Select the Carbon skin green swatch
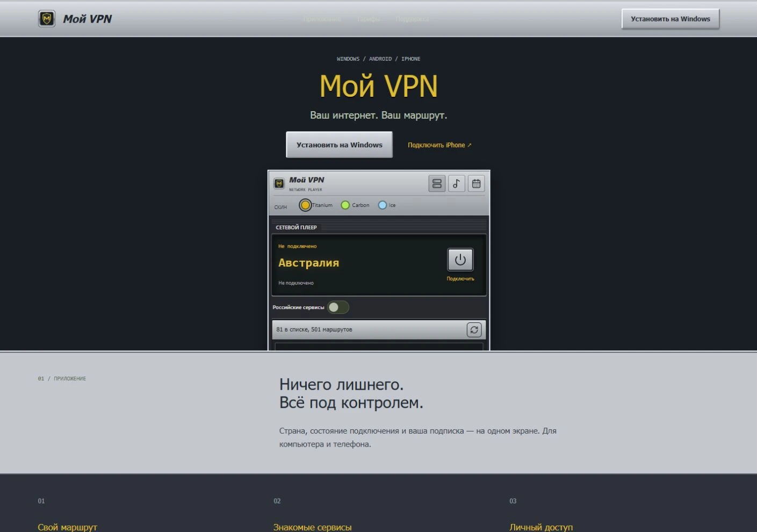This screenshot has height=532, width=757. 345,205
